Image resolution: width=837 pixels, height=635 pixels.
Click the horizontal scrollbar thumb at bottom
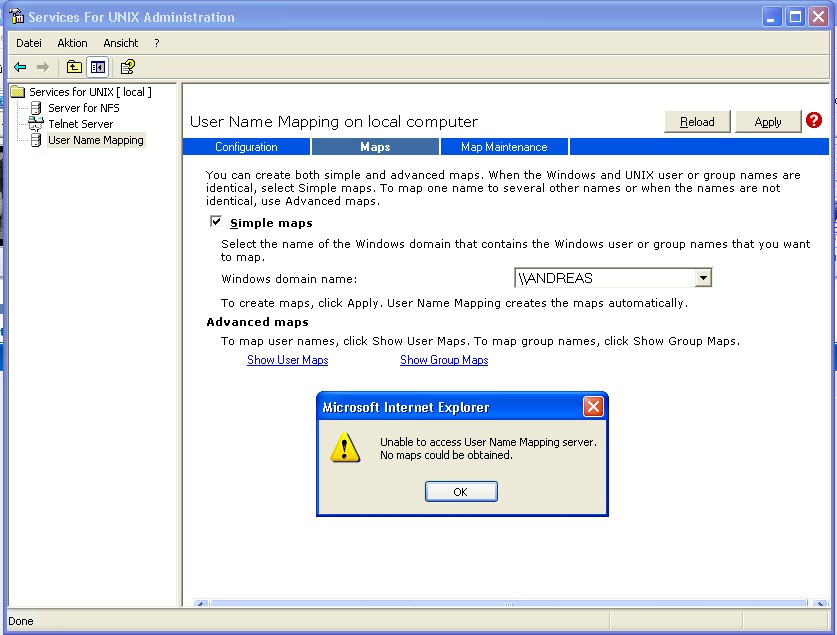point(509,604)
